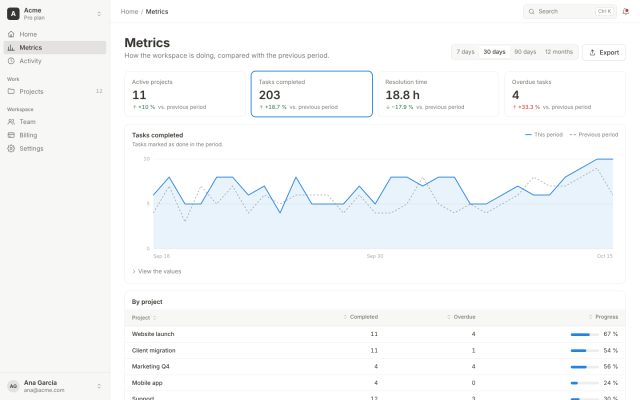
Task: Open the Home sidebar item
Action: click(55, 34)
